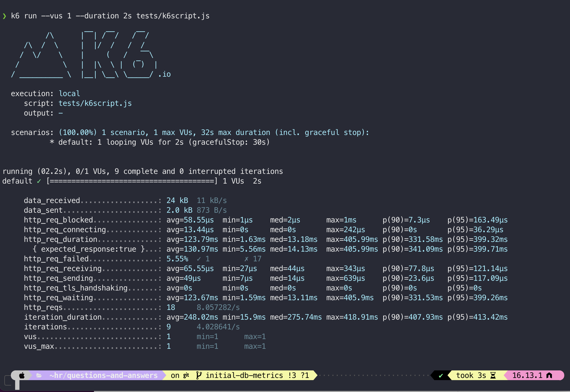Image resolution: width=570 pixels, height=392 pixels.
Task: Click the expected_response:true sub-metric label
Action: click(x=89, y=249)
